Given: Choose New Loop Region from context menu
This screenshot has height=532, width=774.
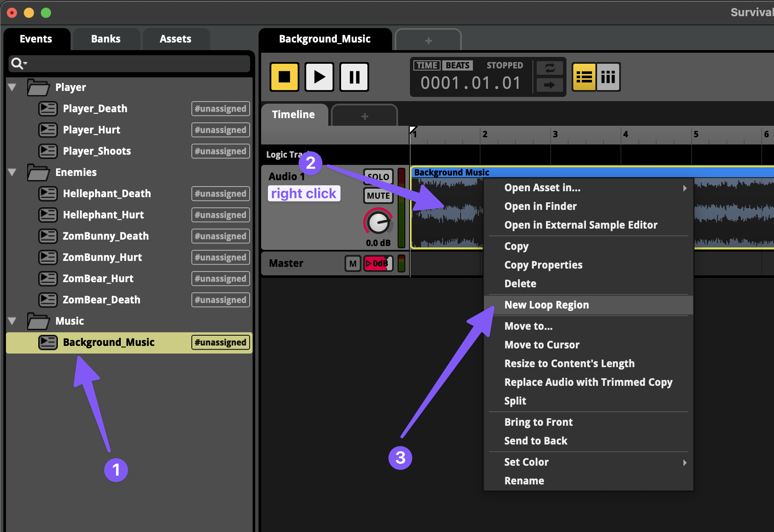Looking at the screenshot, I should point(546,305).
